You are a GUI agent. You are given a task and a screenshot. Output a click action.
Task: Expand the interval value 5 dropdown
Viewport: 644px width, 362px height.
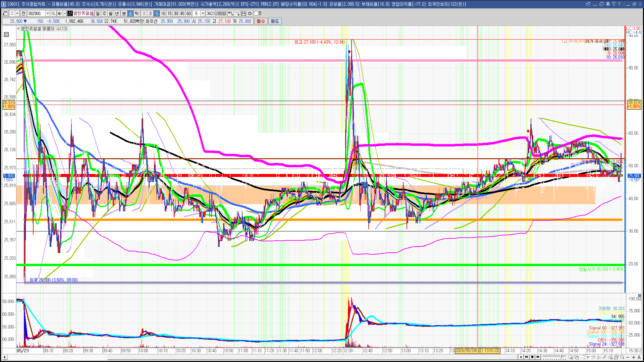coord(203,13)
